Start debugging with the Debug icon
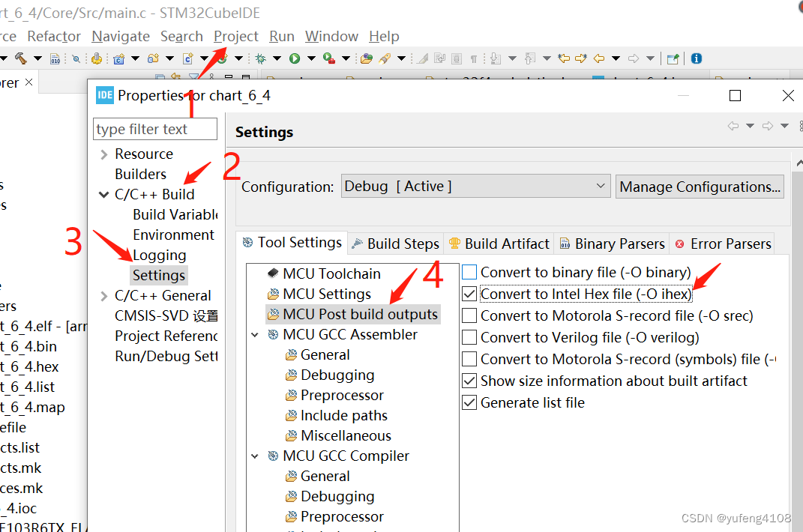 262,58
